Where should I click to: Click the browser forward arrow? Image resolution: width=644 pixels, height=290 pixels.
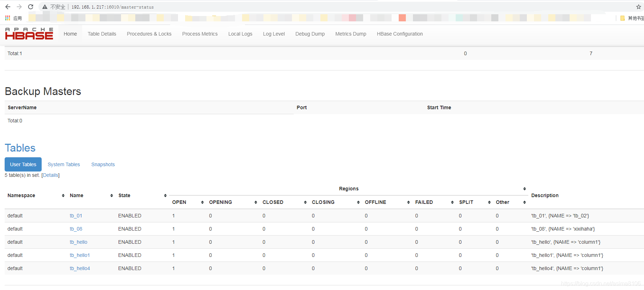point(19,7)
